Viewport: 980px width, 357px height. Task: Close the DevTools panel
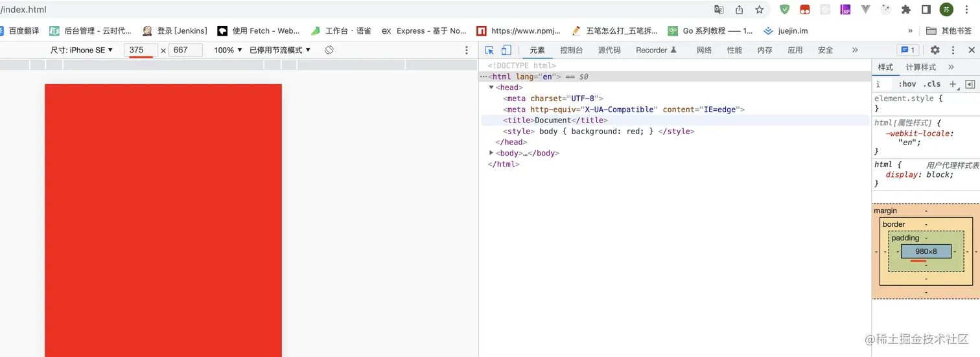coord(972,50)
